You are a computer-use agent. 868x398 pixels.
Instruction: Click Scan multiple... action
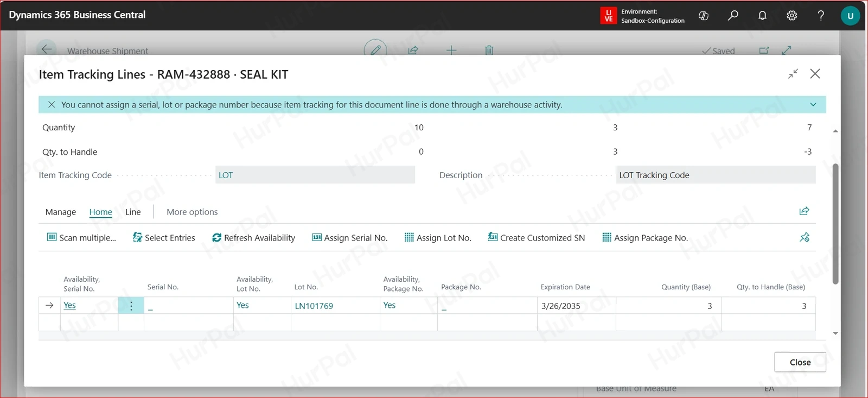coord(81,237)
